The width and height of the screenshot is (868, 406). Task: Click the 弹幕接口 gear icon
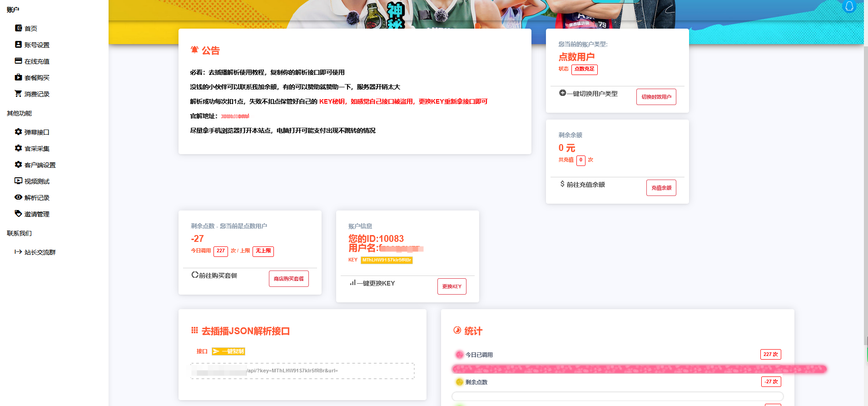[18, 132]
